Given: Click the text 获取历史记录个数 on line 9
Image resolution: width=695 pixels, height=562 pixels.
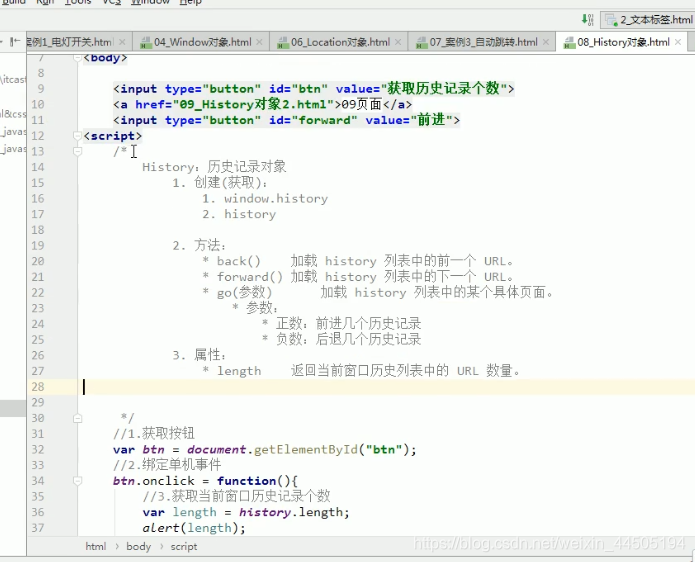Looking at the screenshot, I should pos(444,89).
